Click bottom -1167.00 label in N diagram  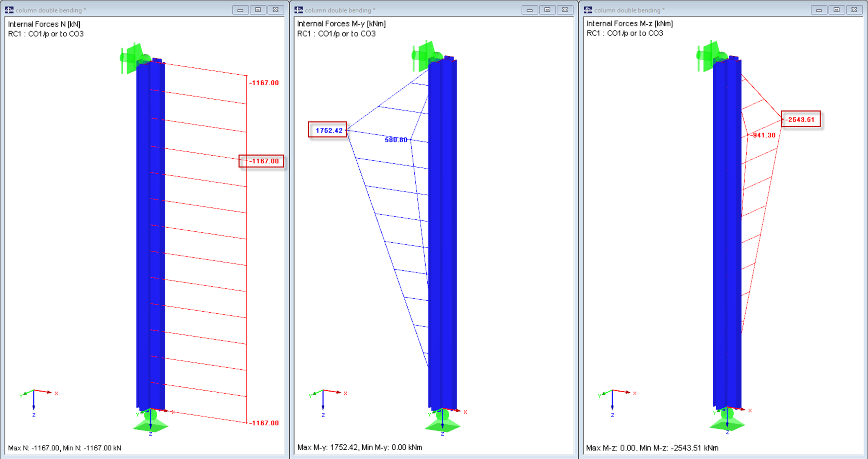(264, 423)
